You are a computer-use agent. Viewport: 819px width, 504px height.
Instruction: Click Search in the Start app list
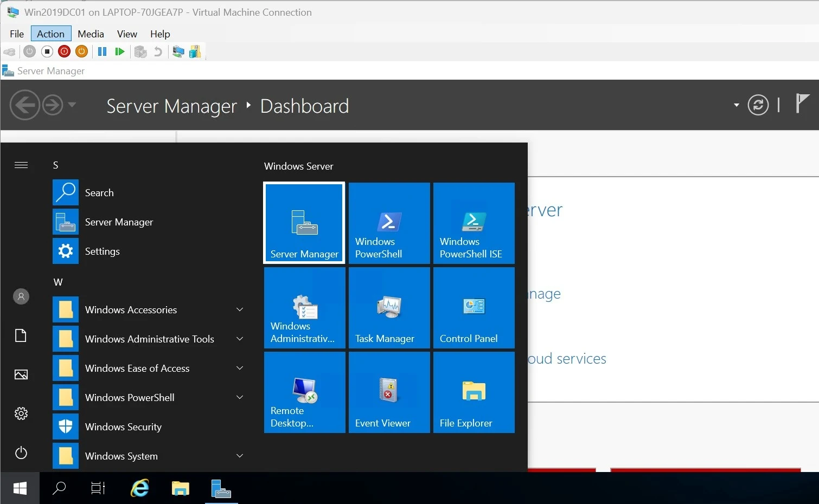150,192
